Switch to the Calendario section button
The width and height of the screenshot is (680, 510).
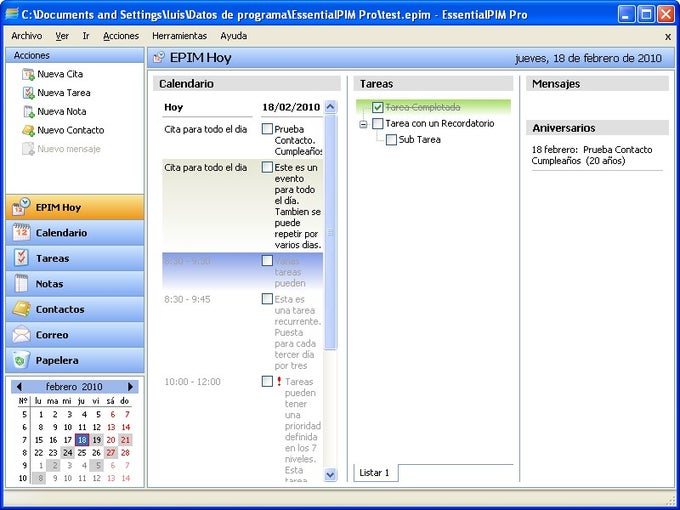click(75, 232)
